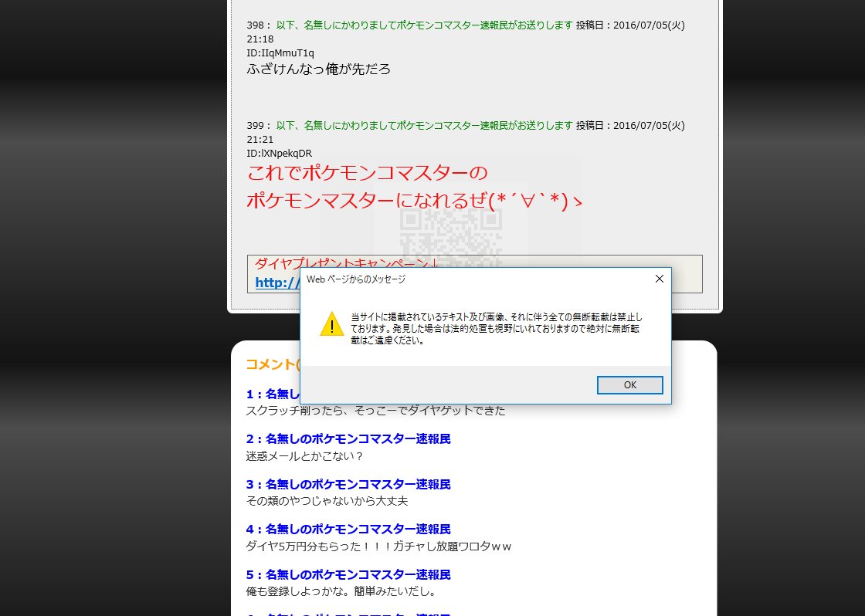Screen dimensions: 865x616
Task: Open comment 2 author 名無しのポケモンコマスター速報民
Action: tap(358, 439)
